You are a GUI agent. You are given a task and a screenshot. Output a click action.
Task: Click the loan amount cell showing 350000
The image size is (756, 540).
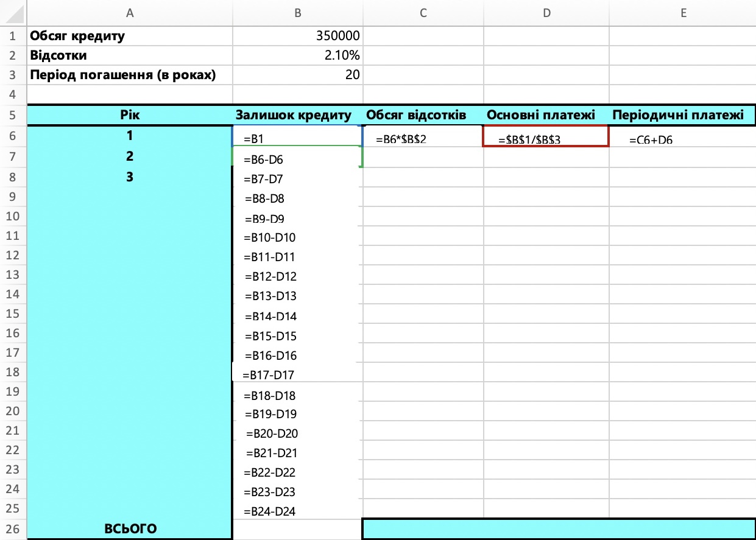pos(298,37)
